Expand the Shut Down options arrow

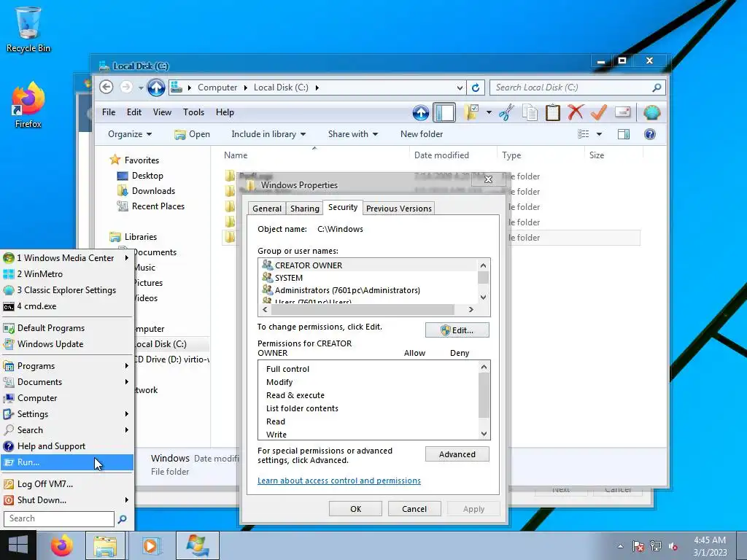point(127,500)
